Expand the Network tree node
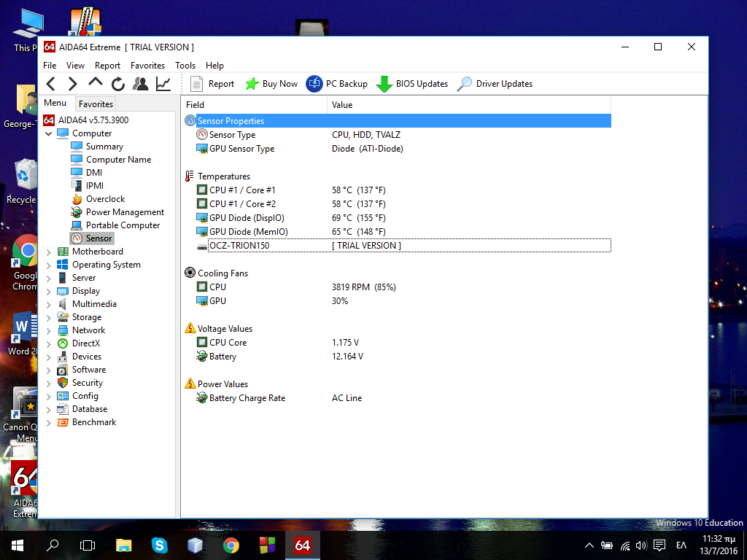 (x=48, y=330)
